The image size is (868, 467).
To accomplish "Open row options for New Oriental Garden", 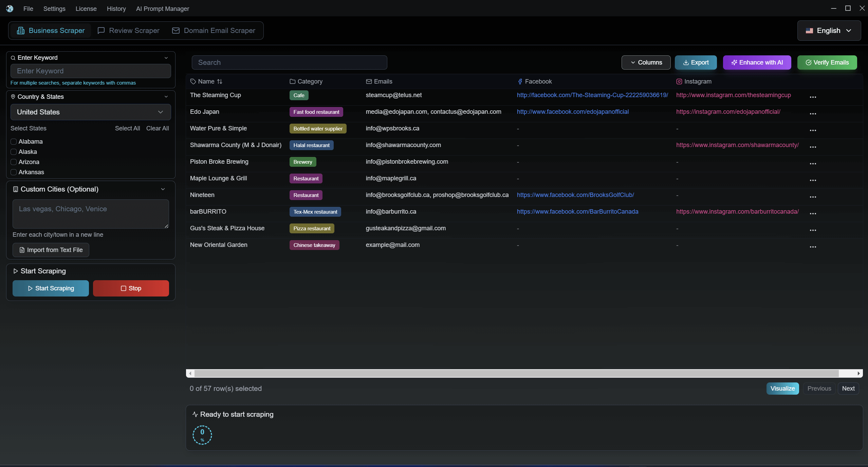I will (x=813, y=247).
